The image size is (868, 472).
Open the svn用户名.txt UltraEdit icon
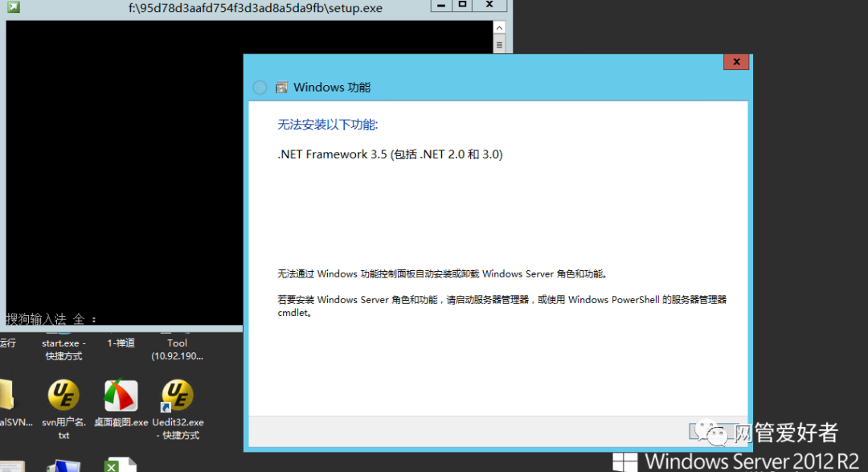(x=63, y=395)
